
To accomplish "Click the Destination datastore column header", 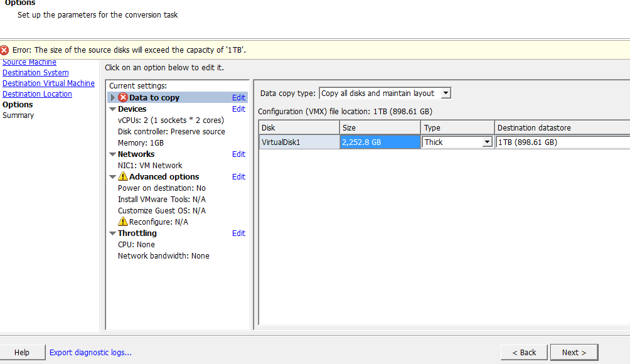I will (562, 128).
